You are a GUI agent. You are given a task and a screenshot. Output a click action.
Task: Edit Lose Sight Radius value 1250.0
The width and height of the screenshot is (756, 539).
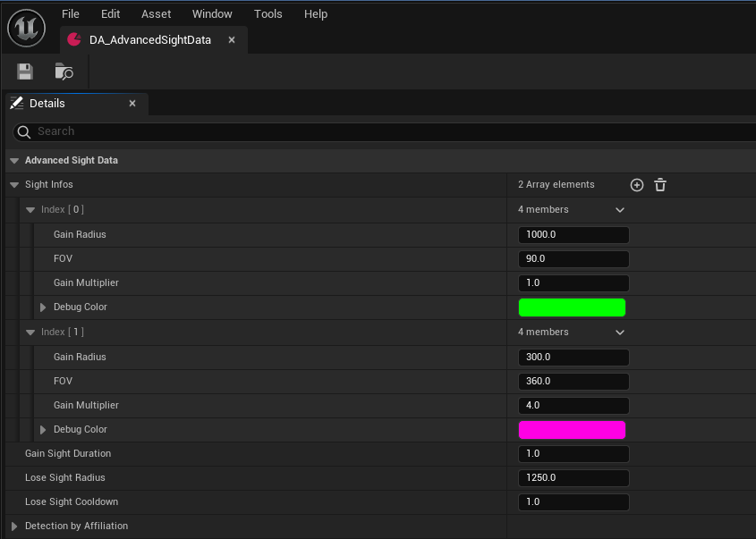pos(573,477)
